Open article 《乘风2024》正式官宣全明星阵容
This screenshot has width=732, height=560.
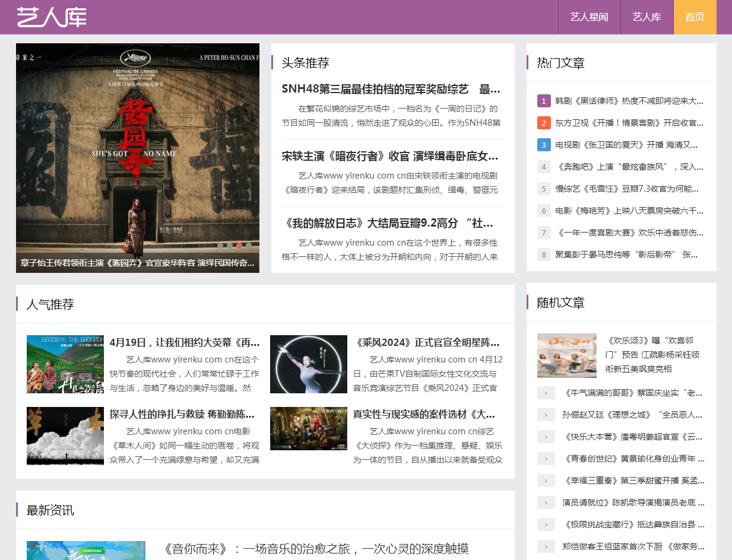tap(426, 342)
